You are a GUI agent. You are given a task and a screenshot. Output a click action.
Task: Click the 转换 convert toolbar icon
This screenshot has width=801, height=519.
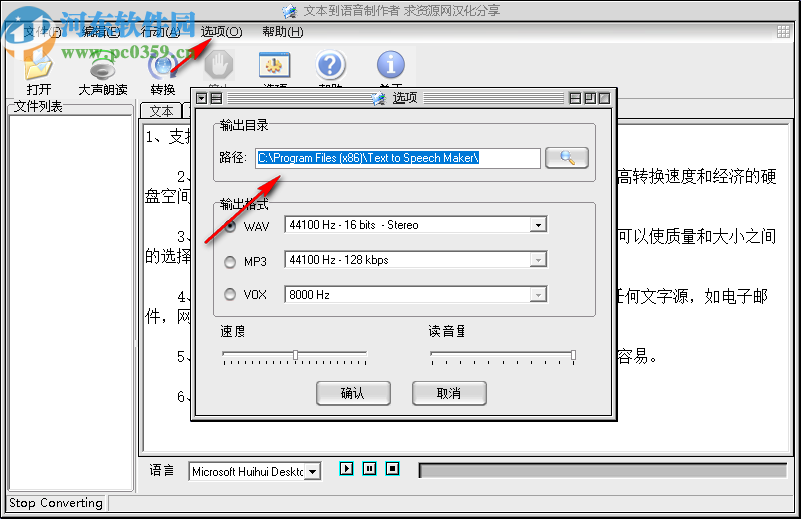tap(163, 72)
